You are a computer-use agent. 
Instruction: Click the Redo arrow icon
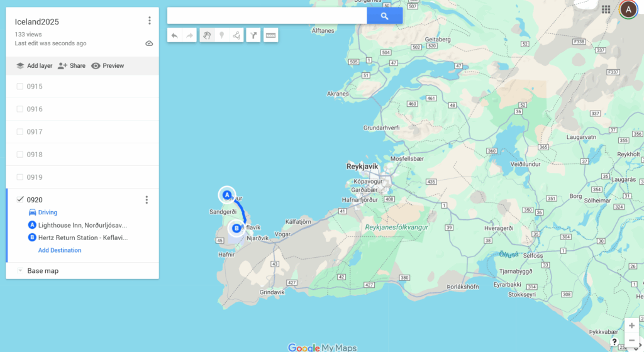189,36
